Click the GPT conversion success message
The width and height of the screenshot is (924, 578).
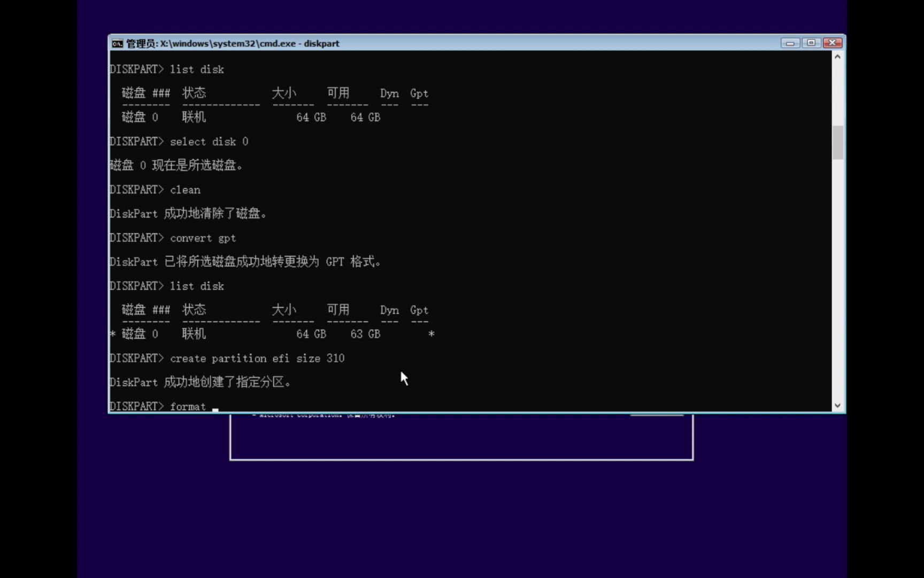tap(245, 262)
